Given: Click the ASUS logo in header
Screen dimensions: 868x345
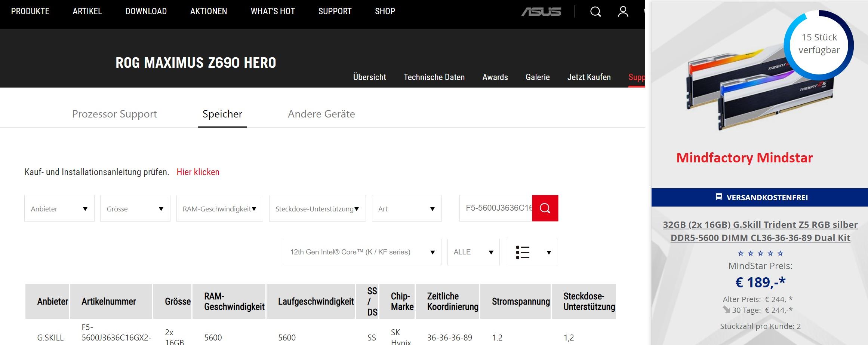Looking at the screenshot, I should point(541,12).
